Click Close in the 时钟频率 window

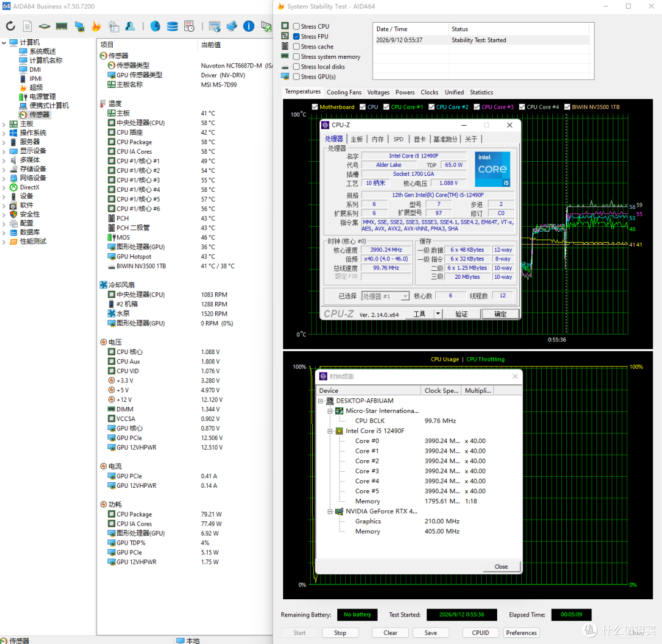coord(501,566)
